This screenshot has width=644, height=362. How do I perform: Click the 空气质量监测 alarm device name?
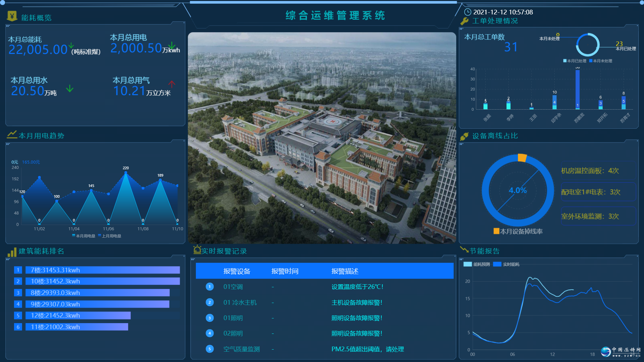pyautogui.click(x=241, y=349)
